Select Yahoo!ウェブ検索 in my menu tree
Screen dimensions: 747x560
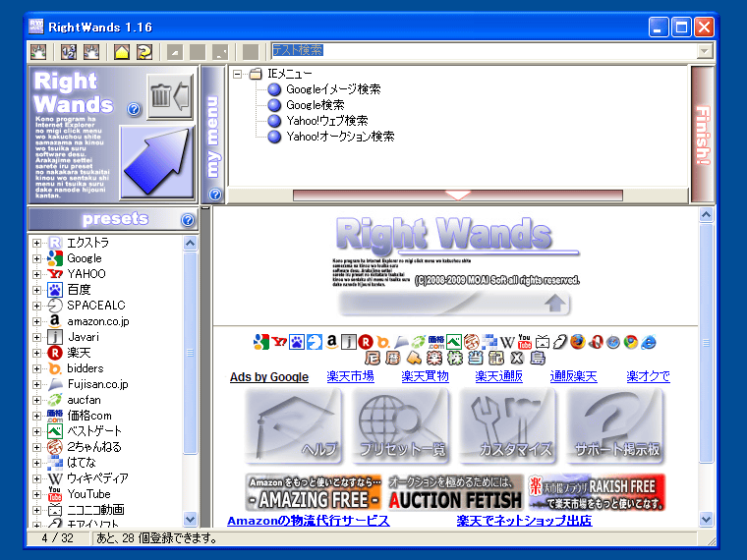point(326,121)
